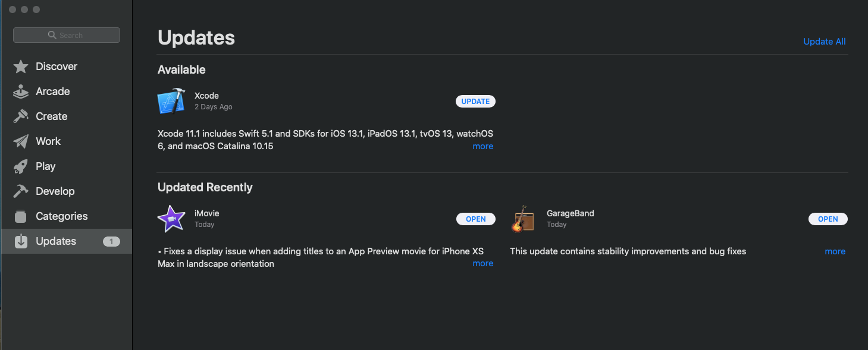The image size is (868, 350).
Task: Open the Xcode app icon
Action: click(x=172, y=101)
